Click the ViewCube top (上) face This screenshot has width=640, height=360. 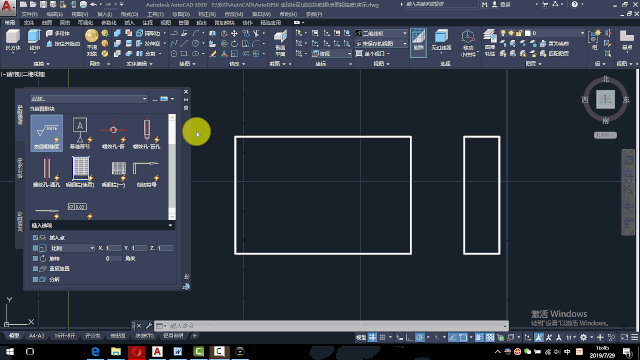tap(605, 100)
